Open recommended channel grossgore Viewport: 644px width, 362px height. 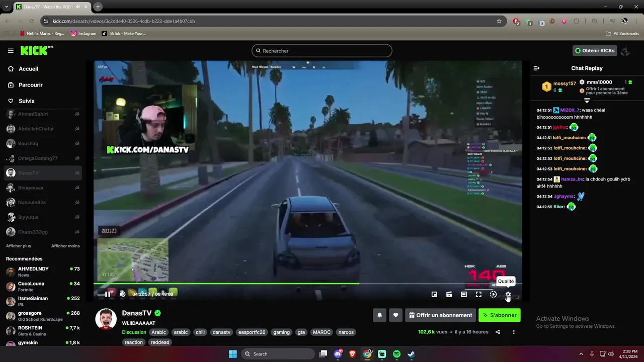pos(43,316)
